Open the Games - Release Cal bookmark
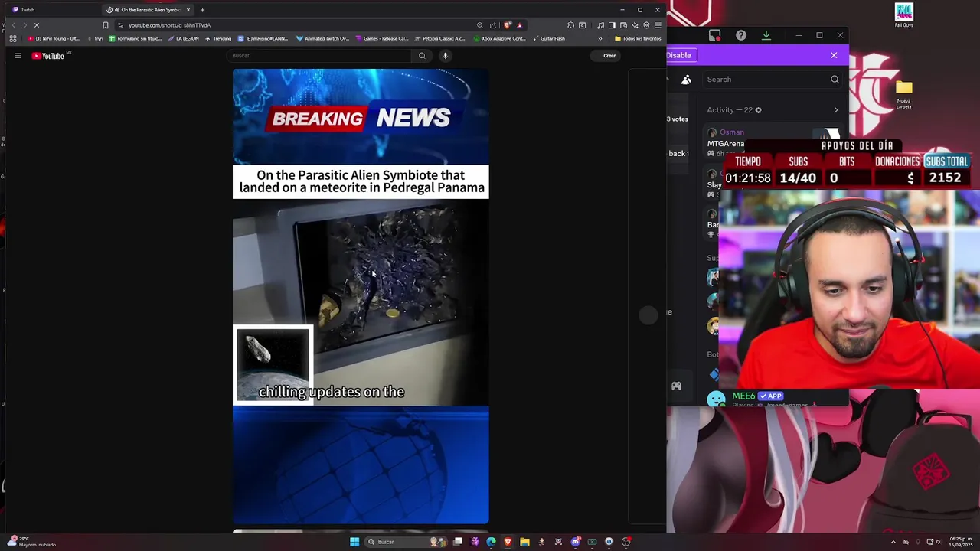The width and height of the screenshot is (980, 551). click(x=381, y=38)
